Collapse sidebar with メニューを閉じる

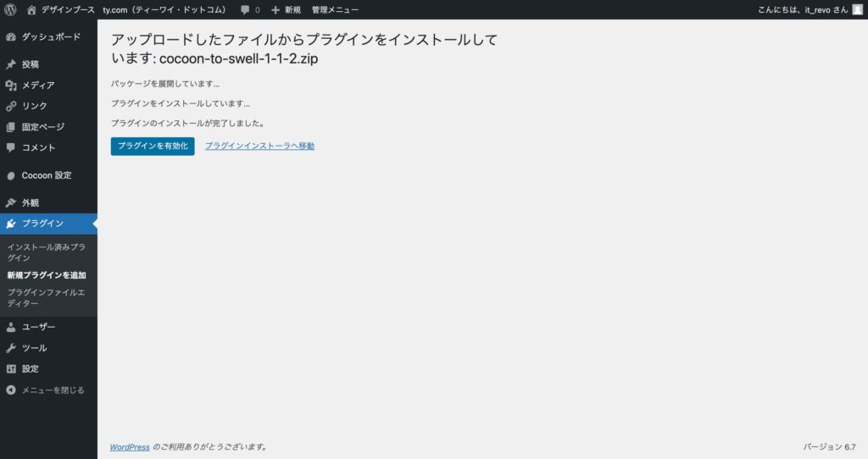pos(53,390)
